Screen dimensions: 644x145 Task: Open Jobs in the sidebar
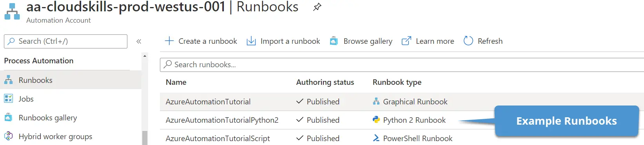pos(71,99)
